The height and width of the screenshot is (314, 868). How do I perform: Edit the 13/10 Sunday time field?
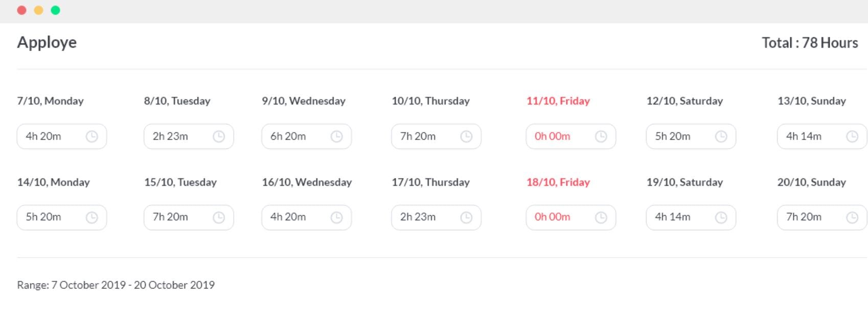(810, 137)
